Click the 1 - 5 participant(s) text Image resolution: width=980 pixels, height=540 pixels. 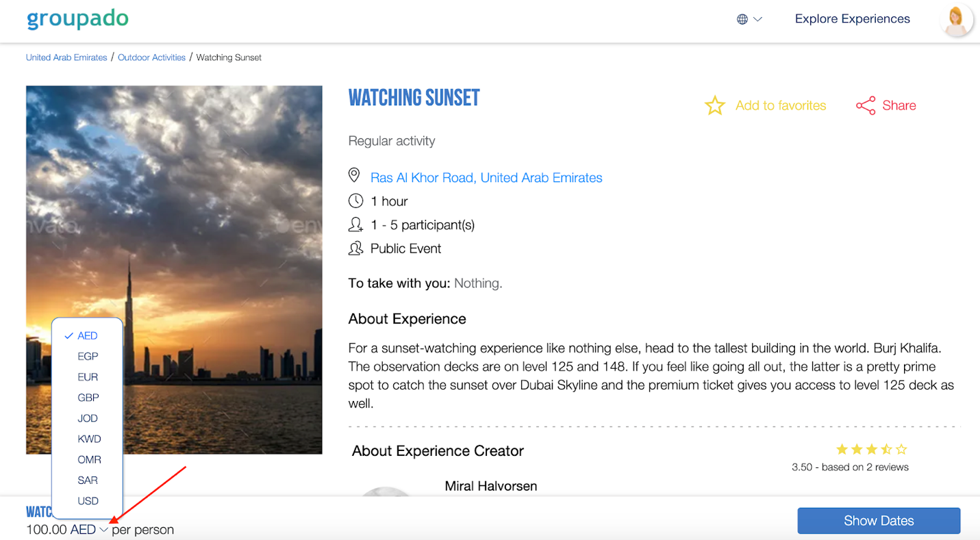pos(423,224)
